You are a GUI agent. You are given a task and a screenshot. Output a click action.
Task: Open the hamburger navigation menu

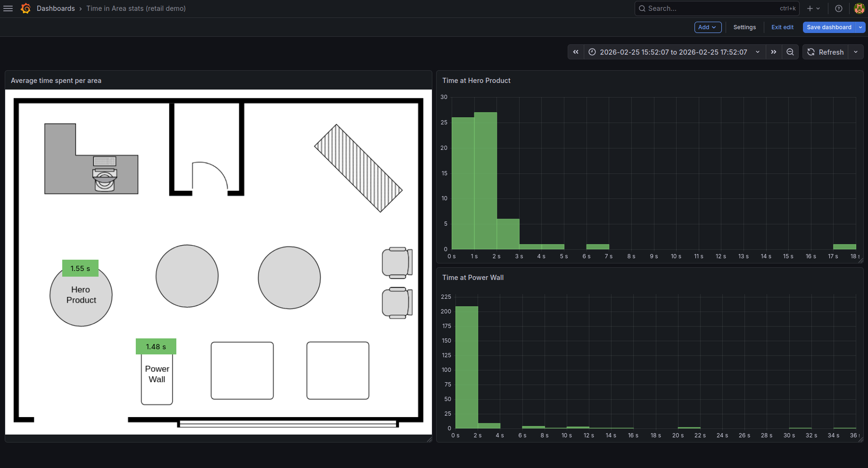coord(8,8)
